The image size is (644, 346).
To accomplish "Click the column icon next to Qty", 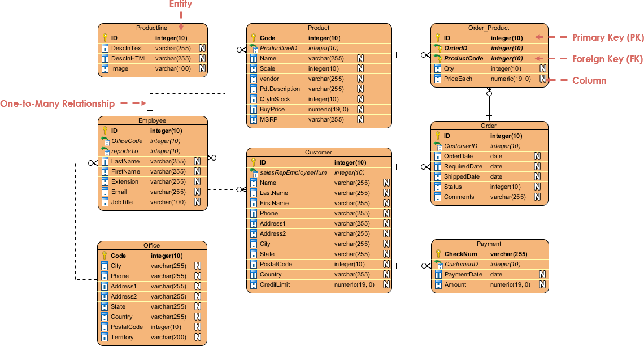I will coord(438,68).
